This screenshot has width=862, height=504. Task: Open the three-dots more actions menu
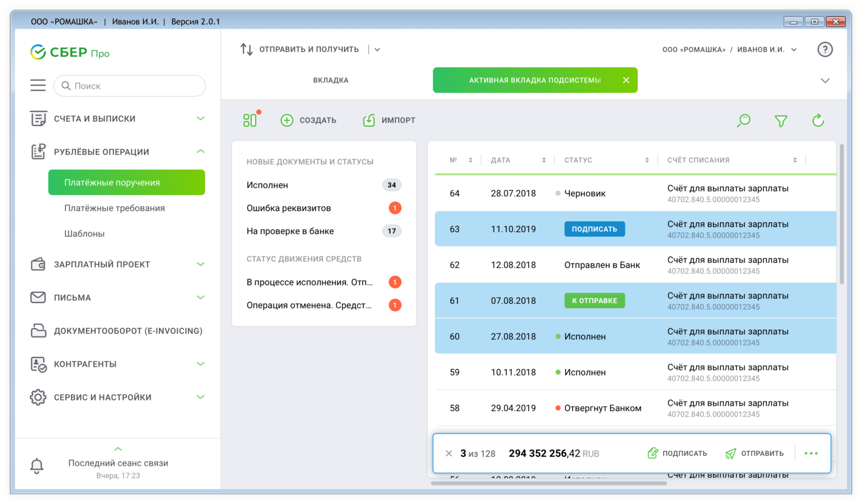pos(811,453)
